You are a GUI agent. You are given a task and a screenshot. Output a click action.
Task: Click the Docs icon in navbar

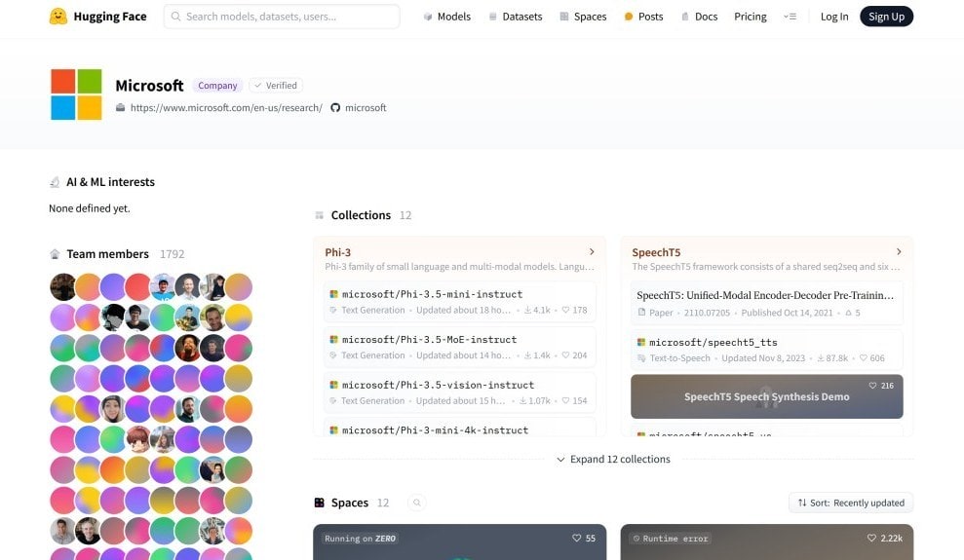[x=685, y=17]
